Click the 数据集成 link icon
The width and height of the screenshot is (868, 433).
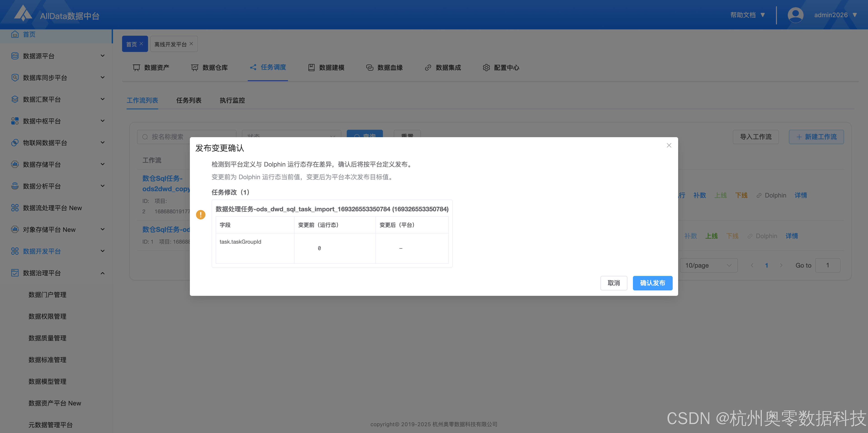pyautogui.click(x=428, y=68)
